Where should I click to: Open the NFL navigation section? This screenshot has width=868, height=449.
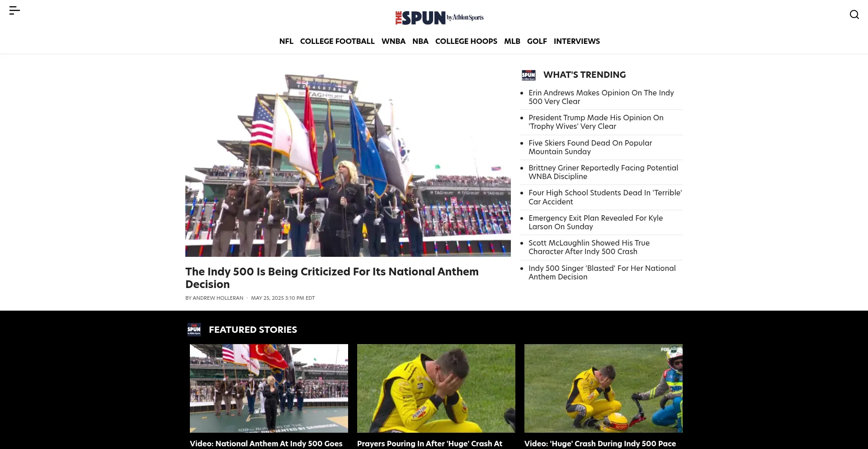click(x=286, y=41)
